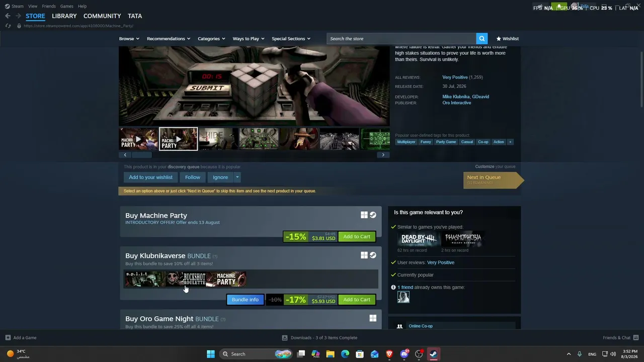Screen dimensions: 644x362
Task: Click the Steam platform icon for Machine Party
Action: pyautogui.click(x=373, y=215)
